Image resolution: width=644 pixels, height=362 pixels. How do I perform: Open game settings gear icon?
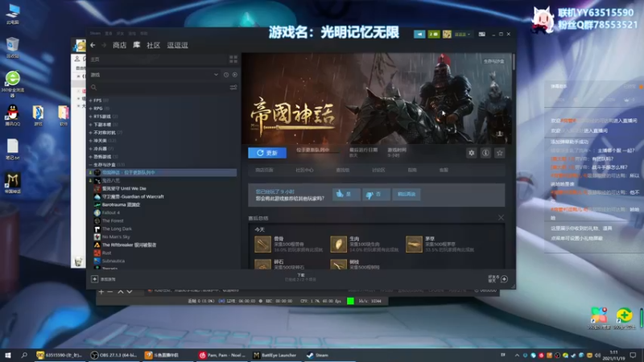(471, 153)
